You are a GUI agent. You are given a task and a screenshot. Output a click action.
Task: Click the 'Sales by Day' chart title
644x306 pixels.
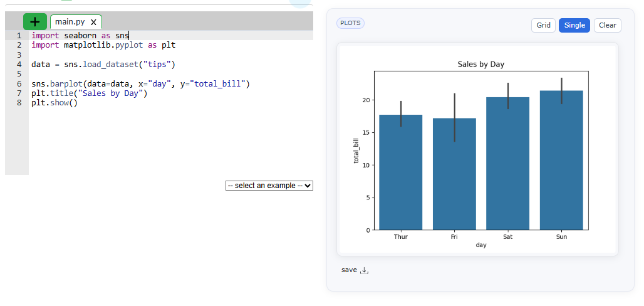tap(480, 65)
